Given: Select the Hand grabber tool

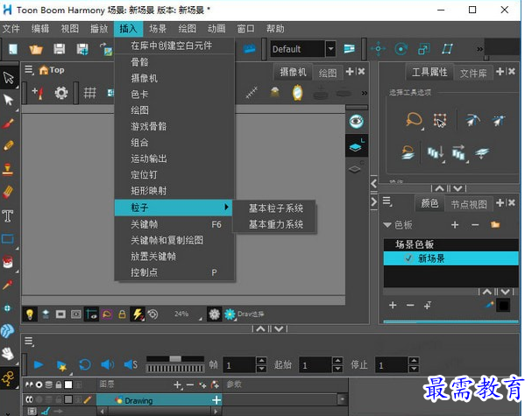Looking at the screenshot, I should [8, 354].
